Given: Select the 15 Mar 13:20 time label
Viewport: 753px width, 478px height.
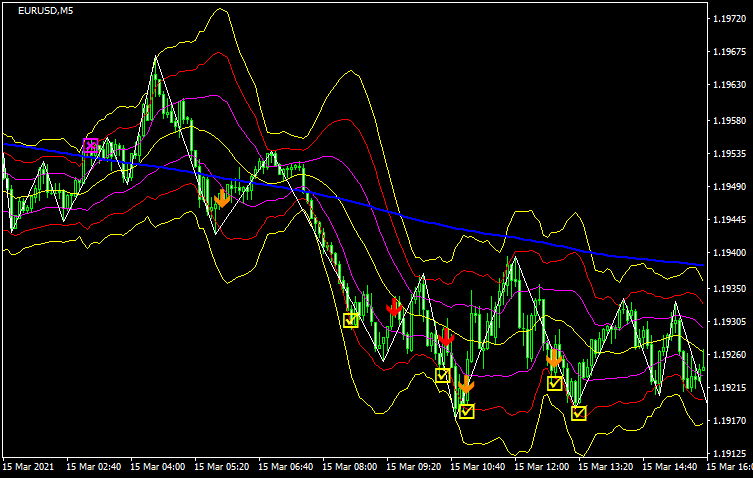Looking at the screenshot, I should click(x=606, y=466).
